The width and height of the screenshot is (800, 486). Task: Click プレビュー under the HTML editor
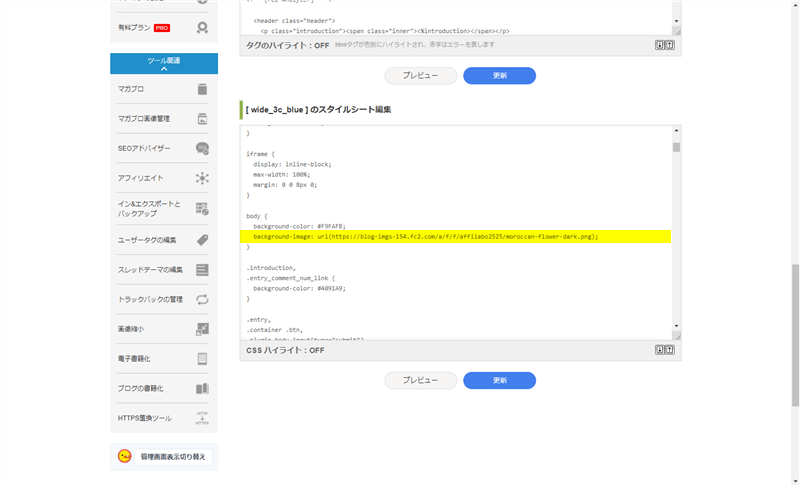(420, 75)
